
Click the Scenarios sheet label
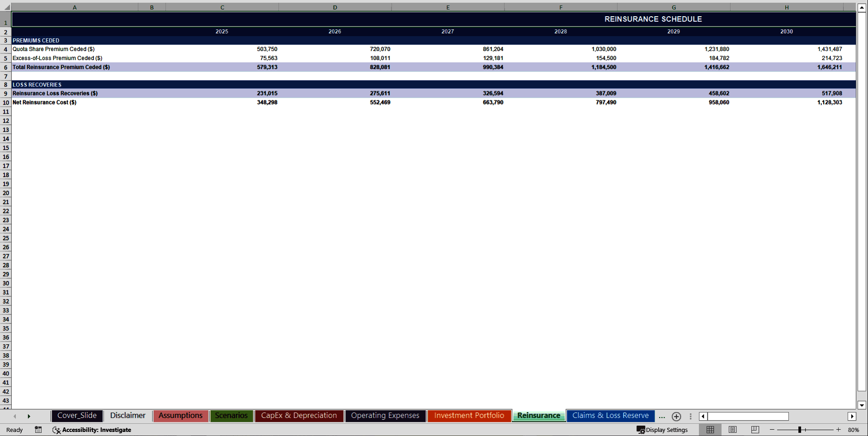pyautogui.click(x=231, y=416)
